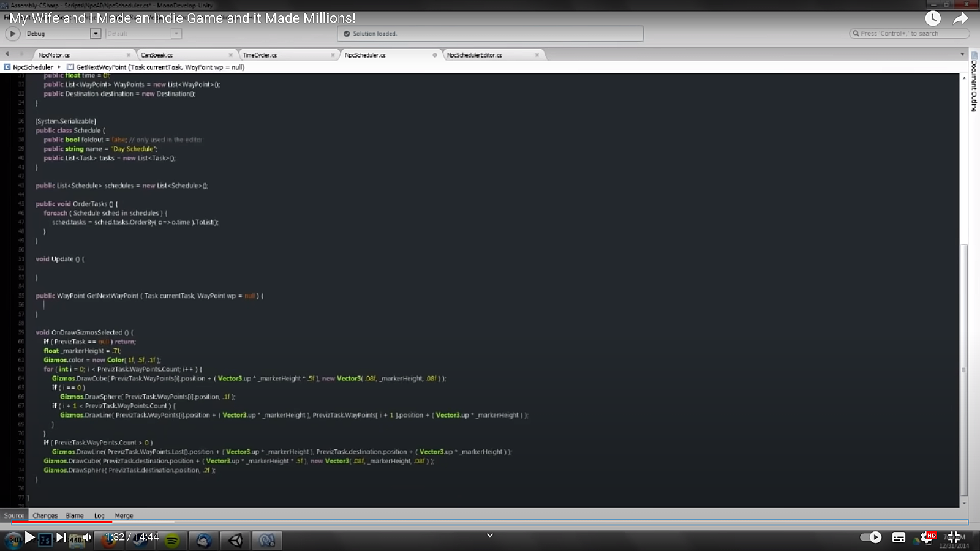Open the Merge view tab

124,515
